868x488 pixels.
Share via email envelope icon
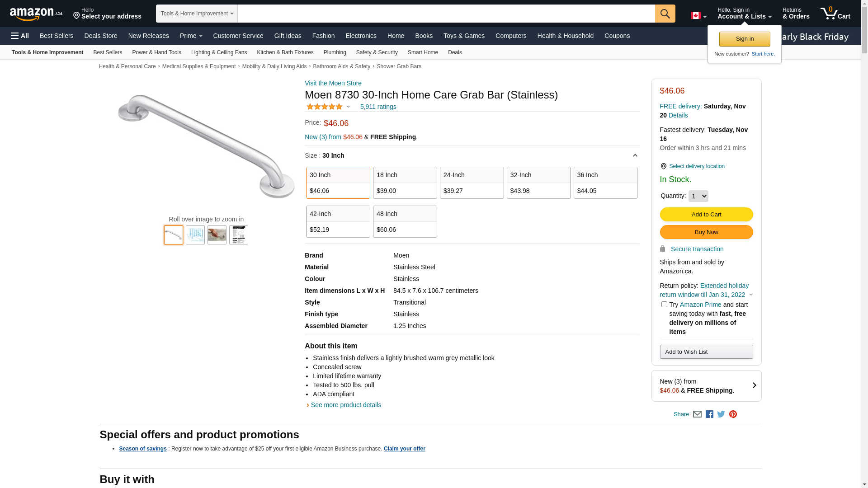(x=697, y=414)
